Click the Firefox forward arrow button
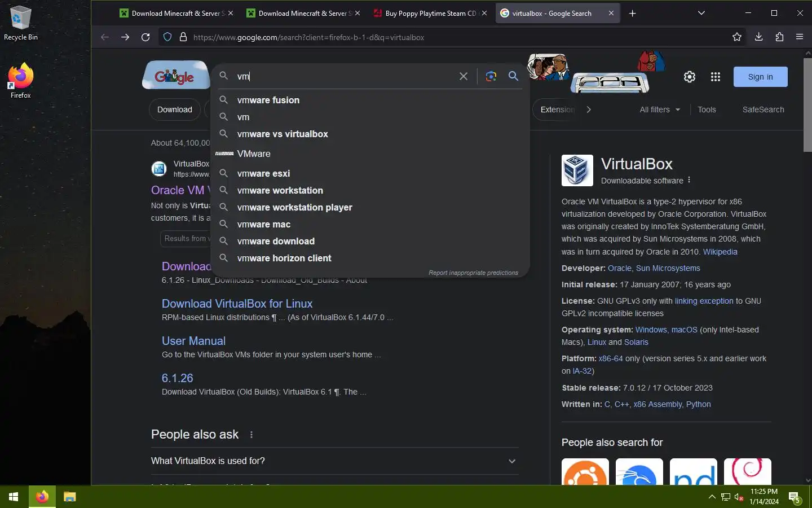 125,37
